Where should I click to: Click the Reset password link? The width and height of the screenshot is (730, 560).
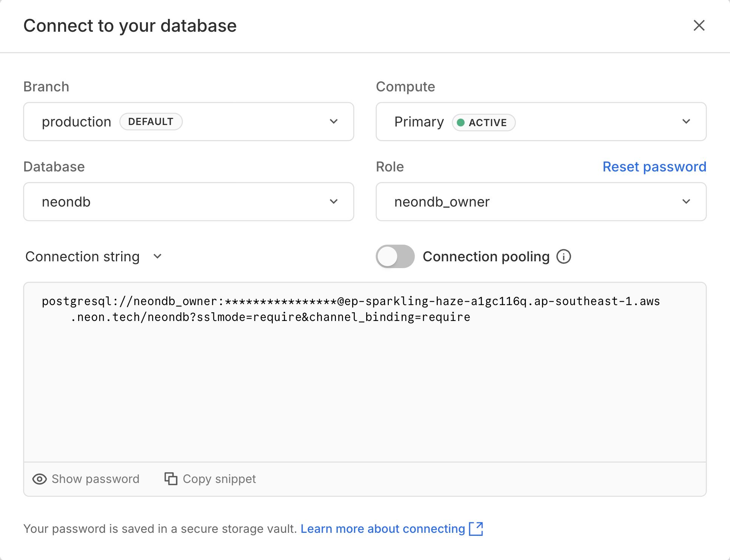(654, 167)
